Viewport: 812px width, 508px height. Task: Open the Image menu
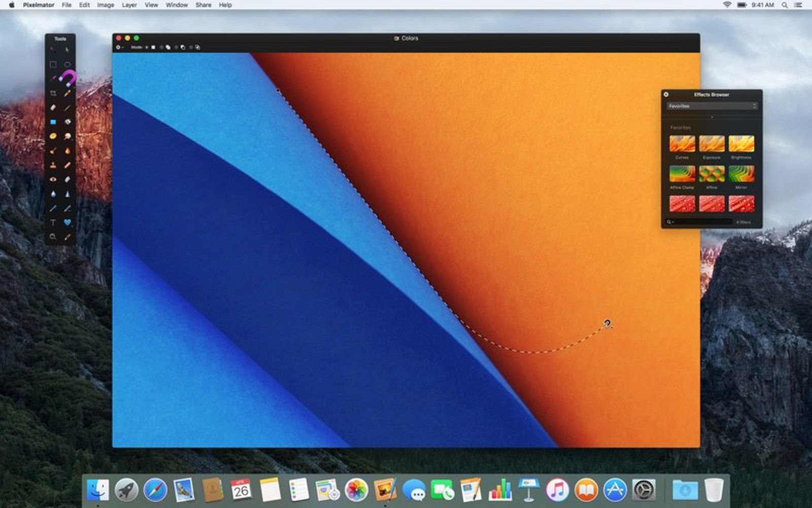click(105, 5)
